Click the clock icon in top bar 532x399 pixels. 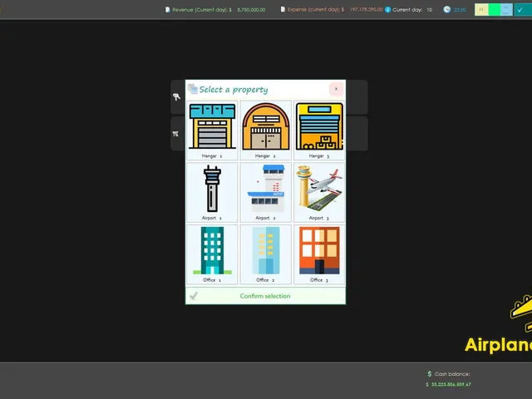pos(447,9)
